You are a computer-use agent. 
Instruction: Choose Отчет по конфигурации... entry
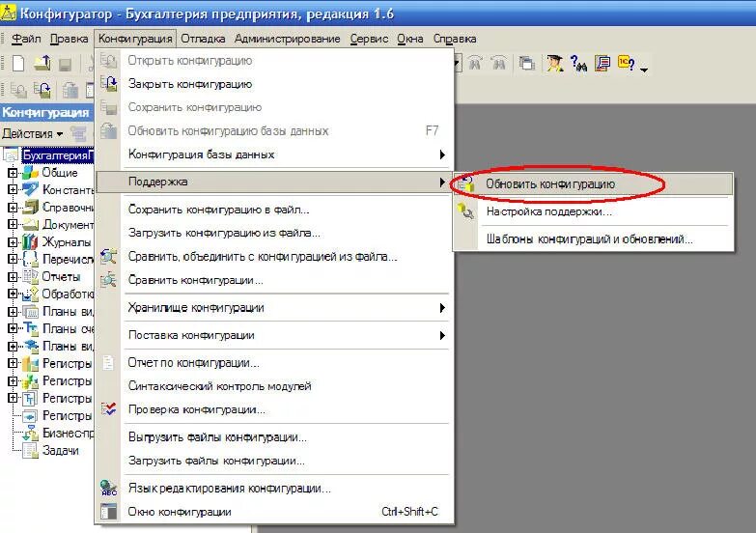point(274,362)
